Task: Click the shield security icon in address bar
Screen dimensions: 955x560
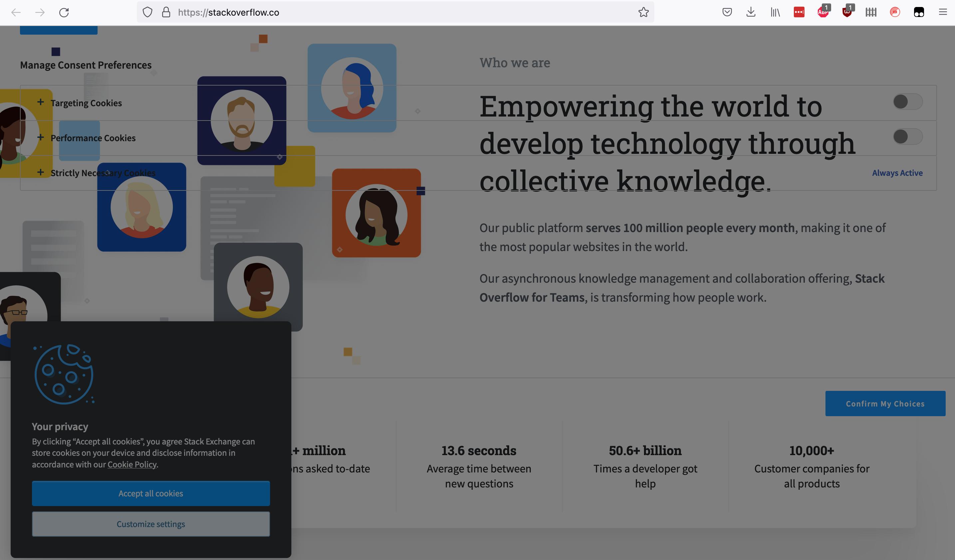Action: 147,11
